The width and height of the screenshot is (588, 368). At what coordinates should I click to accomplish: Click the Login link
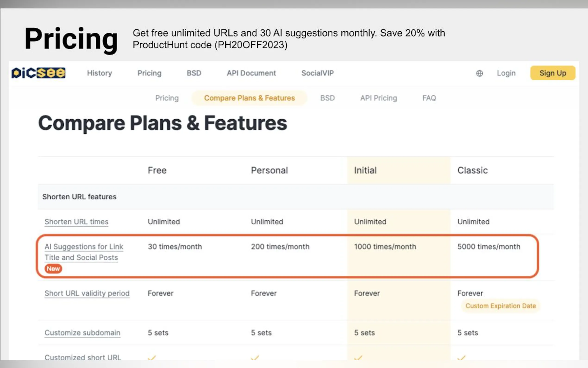click(506, 73)
